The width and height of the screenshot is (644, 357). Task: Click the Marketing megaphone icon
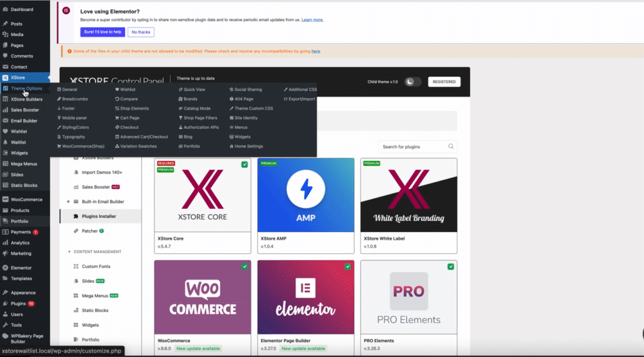(x=5, y=253)
